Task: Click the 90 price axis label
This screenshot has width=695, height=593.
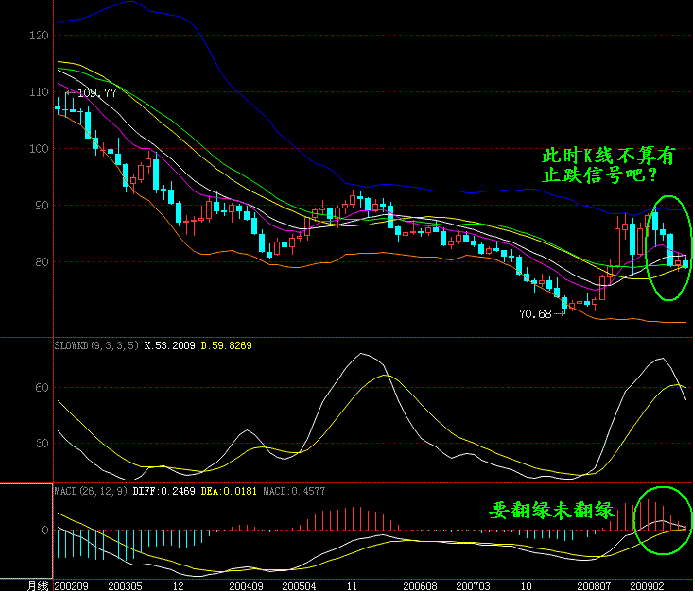Action: 42,206
